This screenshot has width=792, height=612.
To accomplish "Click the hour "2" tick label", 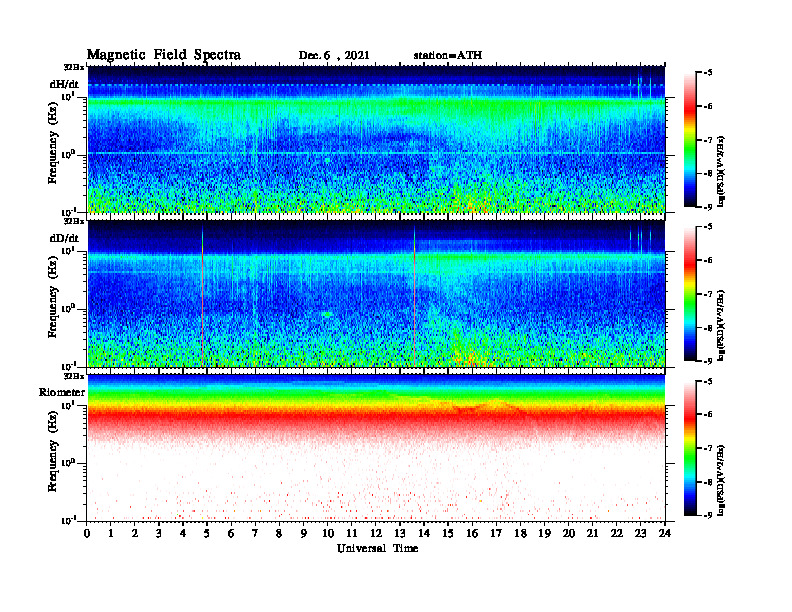I will (135, 534).
